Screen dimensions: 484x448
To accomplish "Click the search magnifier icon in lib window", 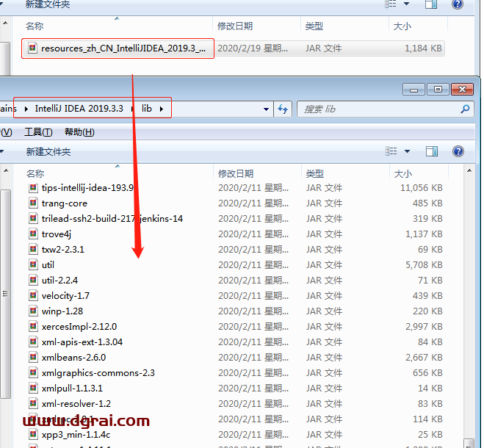I will point(465,109).
